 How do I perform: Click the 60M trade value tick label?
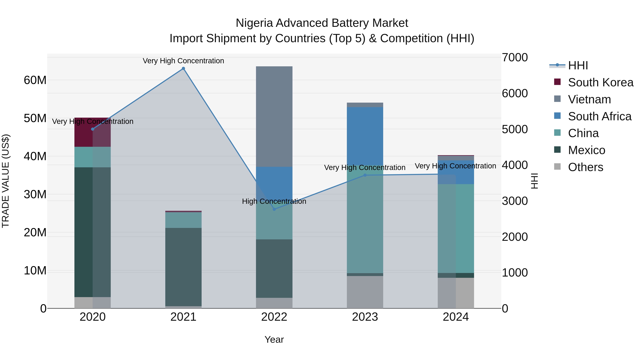click(35, 80)
